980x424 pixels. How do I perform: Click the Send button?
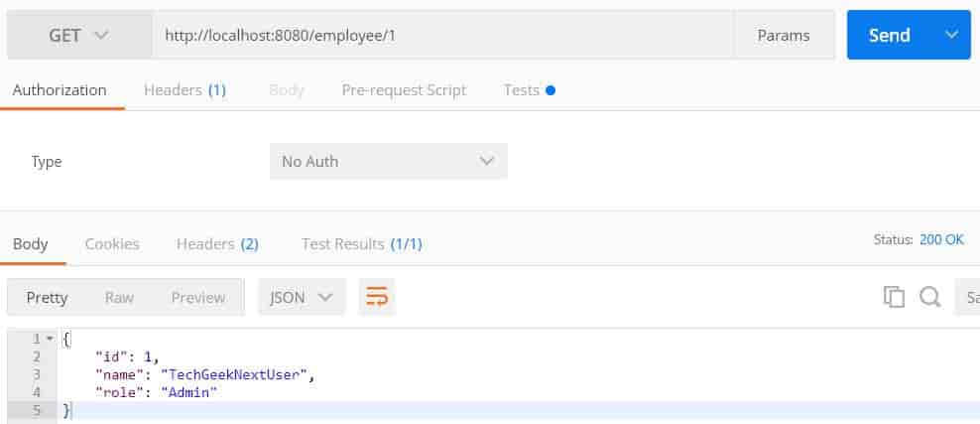890,35
